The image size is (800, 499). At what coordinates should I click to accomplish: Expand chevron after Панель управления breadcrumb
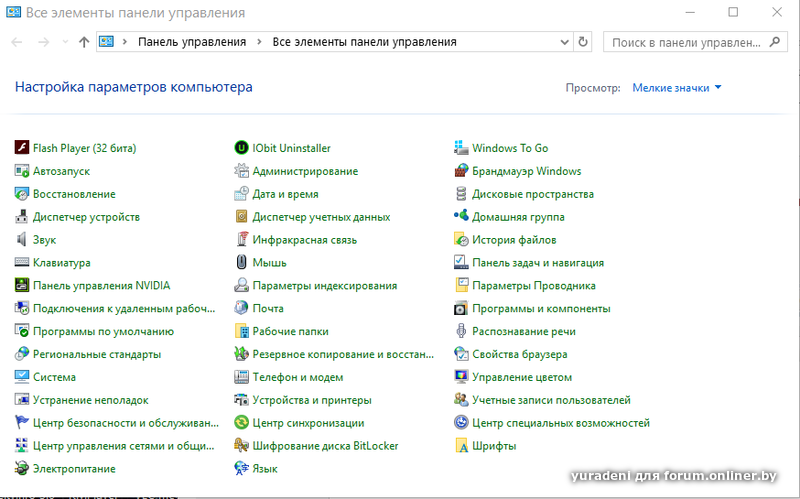coord(259,42)
